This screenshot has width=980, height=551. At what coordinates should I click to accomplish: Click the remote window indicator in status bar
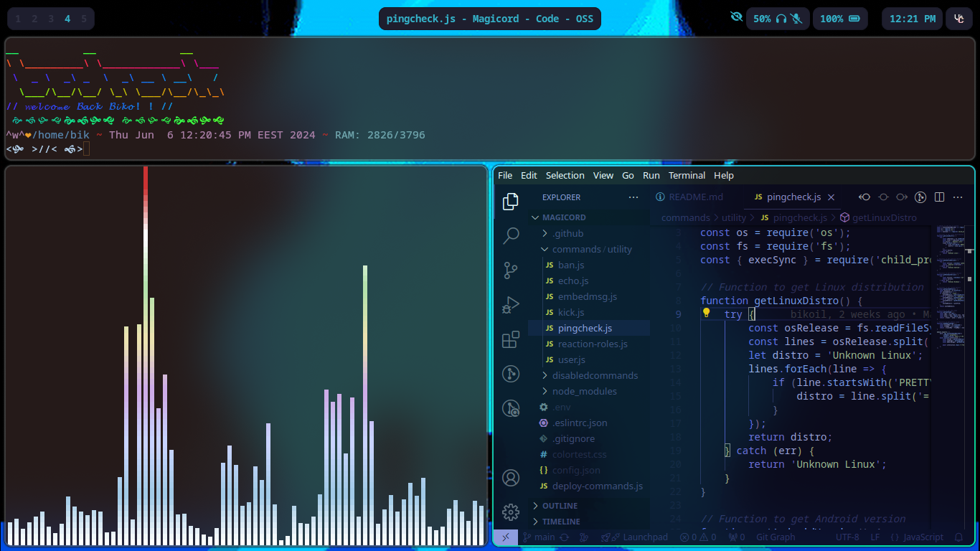click(x=506, y=537)
